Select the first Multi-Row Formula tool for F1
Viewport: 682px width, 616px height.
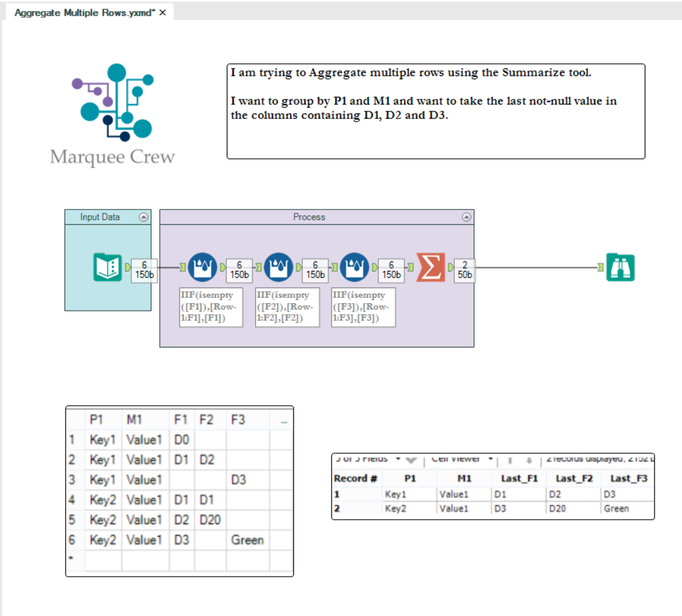pos(202,267)
